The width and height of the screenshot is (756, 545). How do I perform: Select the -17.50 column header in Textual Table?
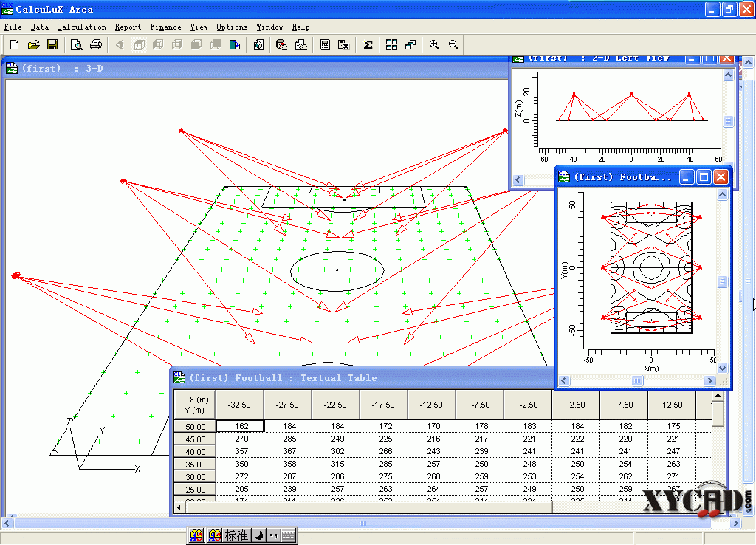point(383,405)
